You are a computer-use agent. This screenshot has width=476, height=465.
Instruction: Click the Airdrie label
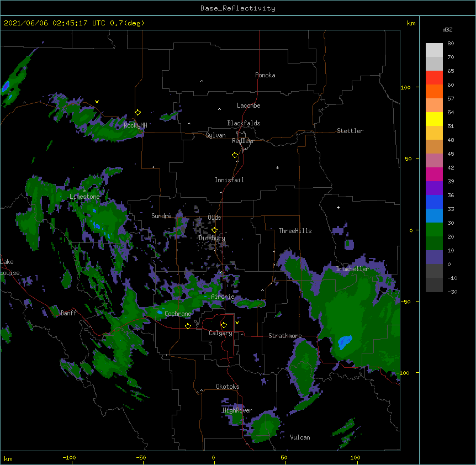[x=223, y=297]
